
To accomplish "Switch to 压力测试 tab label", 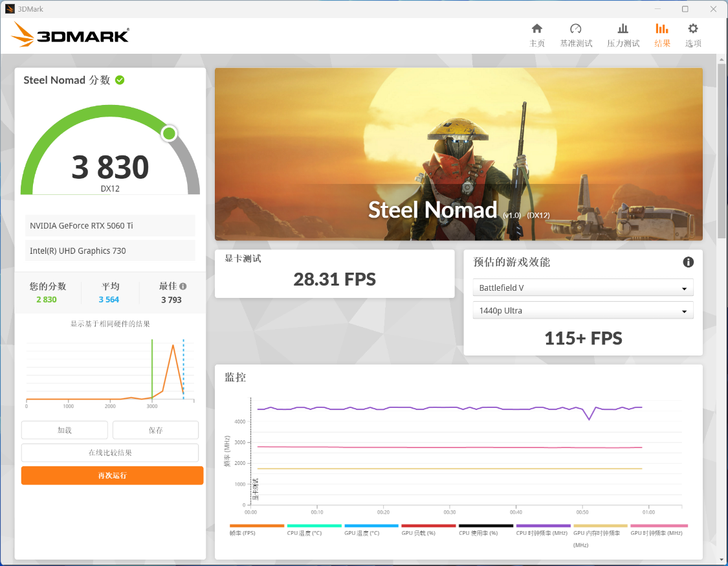I will click(623, 43).
